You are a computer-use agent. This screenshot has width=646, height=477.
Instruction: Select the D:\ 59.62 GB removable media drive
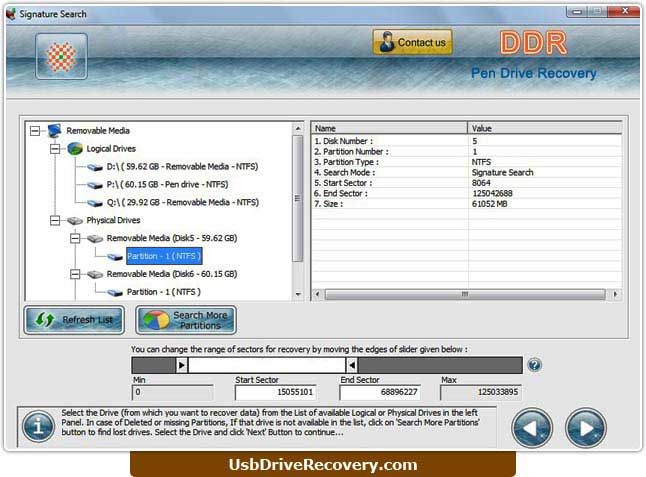[182, 166]
